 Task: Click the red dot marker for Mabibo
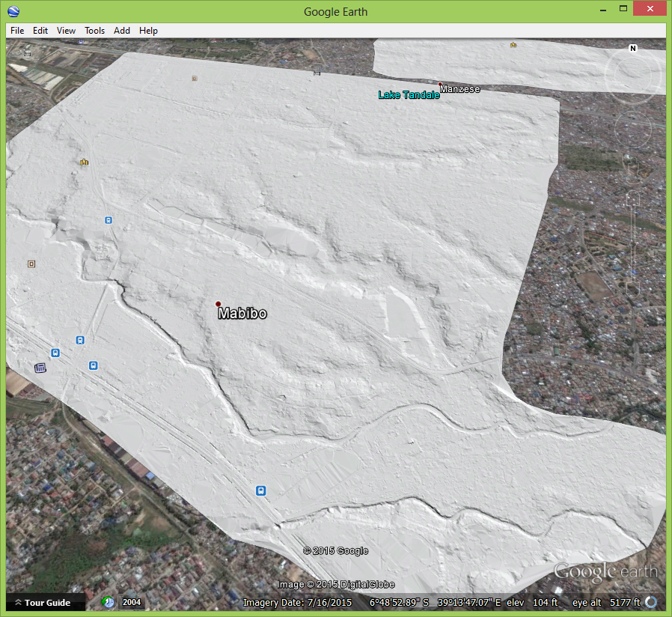click(219, 304)
